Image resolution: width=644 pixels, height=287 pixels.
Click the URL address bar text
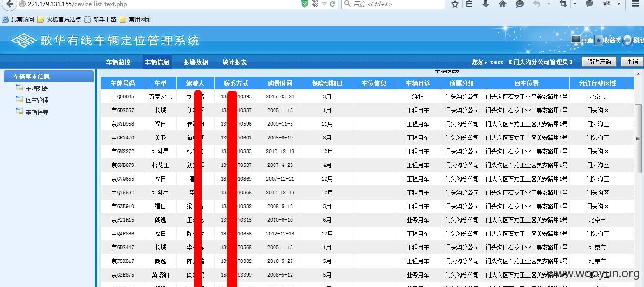tap(77, 4)
